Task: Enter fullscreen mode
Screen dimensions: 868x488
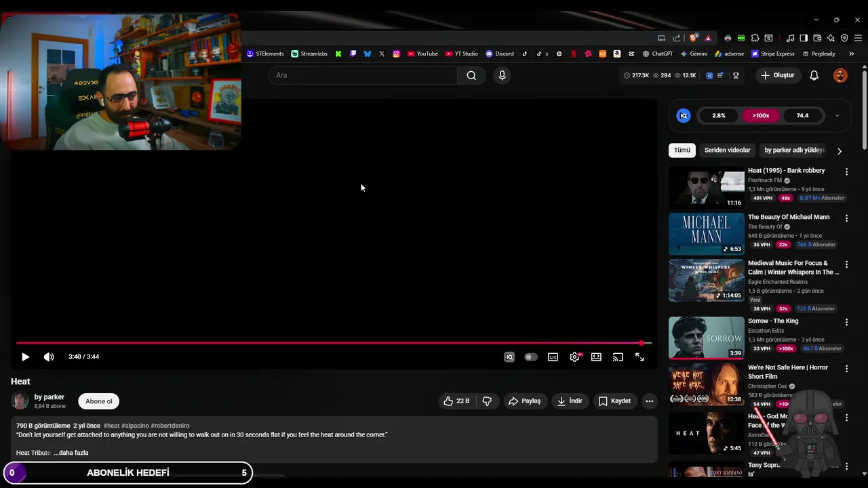Action: coord(639,357)
